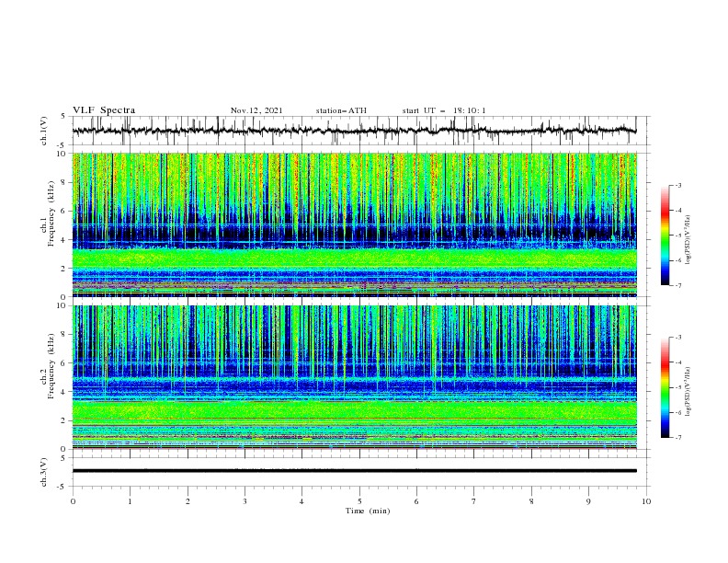Screen dimensions: 728x563
Task: Select the ch.2 colorbar log(PSD) label
Action: pos(688,392)
